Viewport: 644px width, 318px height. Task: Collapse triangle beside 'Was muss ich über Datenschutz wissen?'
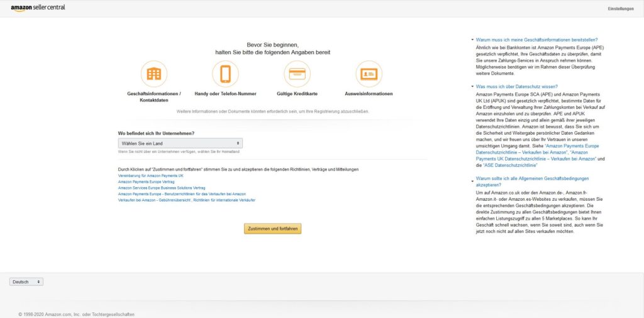coord(473,87)
